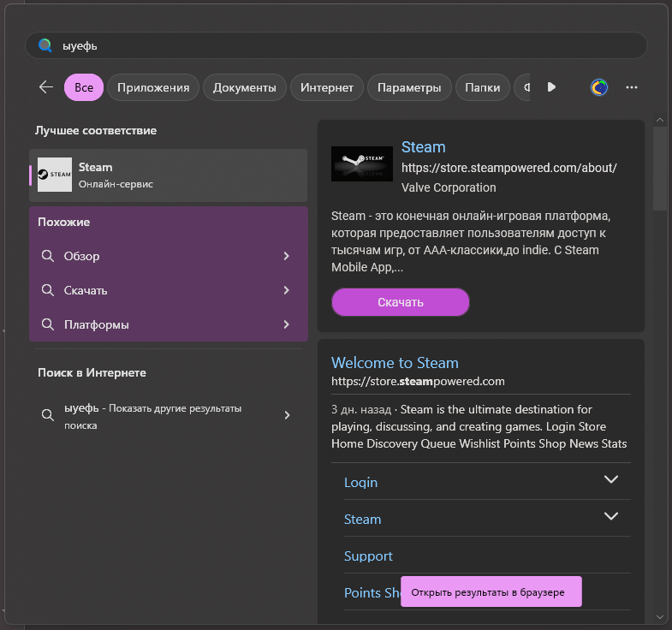Click the Поиск в Интернете heading

pos(92,372)
